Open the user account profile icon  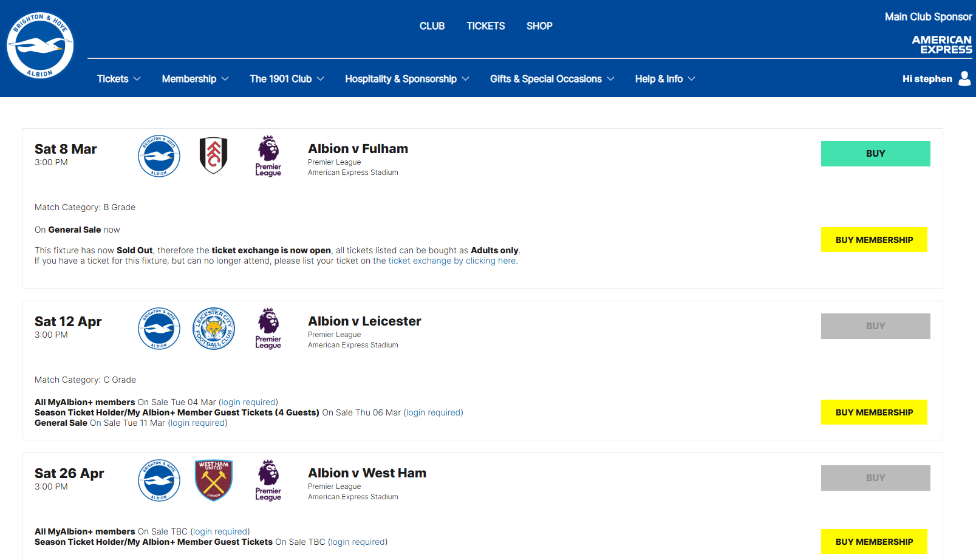(964, 78)
